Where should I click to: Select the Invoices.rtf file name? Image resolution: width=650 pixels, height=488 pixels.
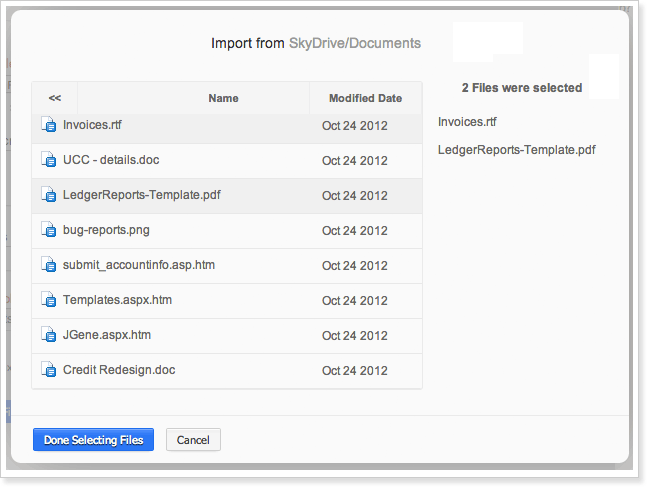(x=92, y=125)
